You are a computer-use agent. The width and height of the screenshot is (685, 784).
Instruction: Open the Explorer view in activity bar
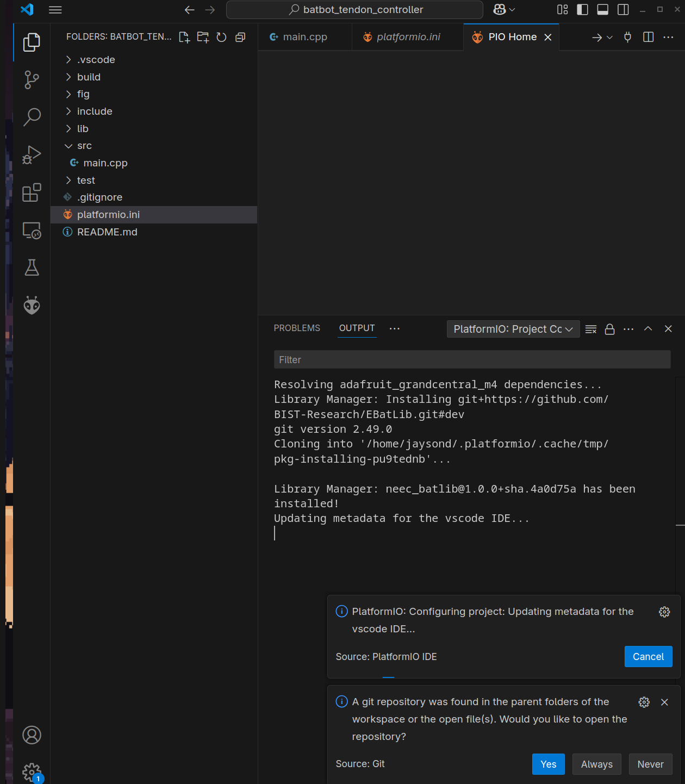(x=32, y=42)
